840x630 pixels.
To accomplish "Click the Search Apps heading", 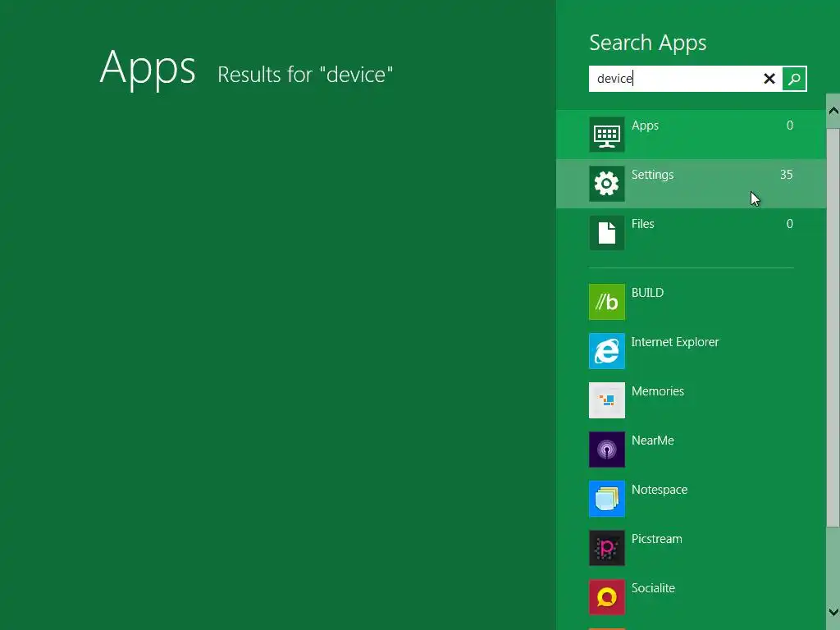I will (648, 43).
